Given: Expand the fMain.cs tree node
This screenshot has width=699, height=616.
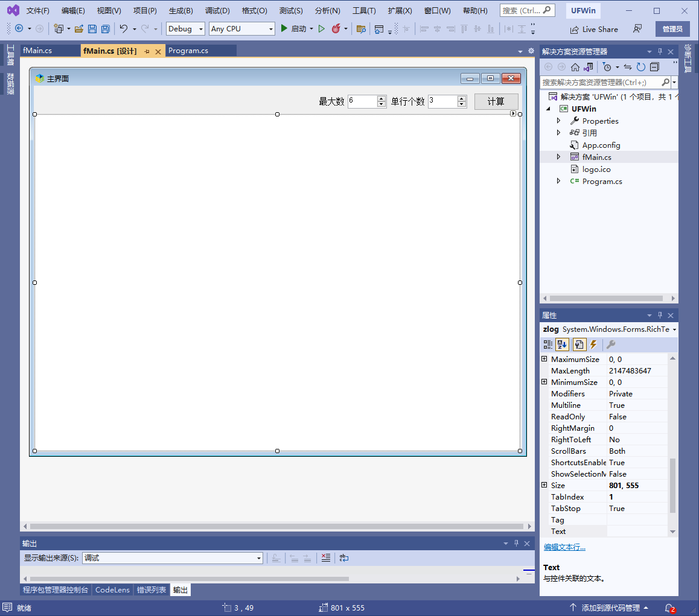Looking at the screenshot, I should pyautogui.click(x=558, y=156).
